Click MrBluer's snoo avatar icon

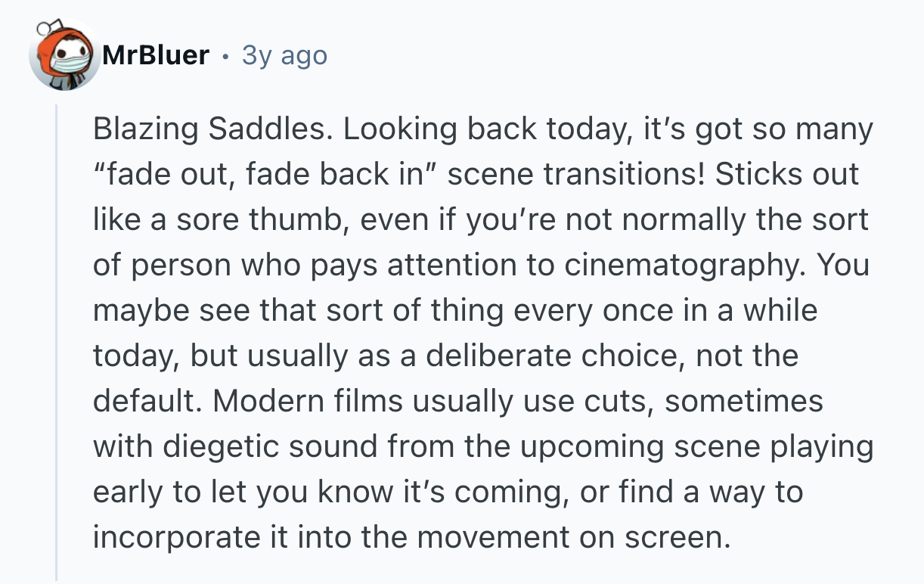64,55
